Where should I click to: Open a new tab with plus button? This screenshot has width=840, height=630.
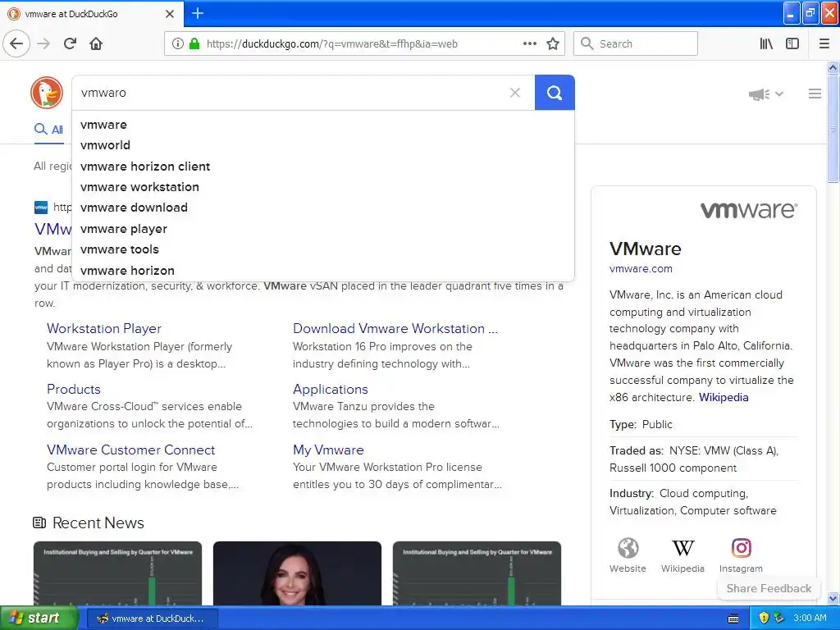coord(198,13)
